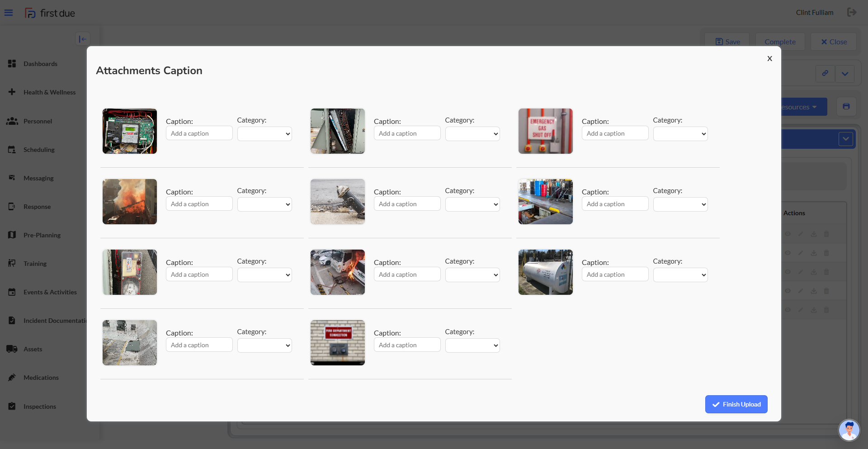868x449 pixels.
Task: Collapse the sidebar with the arrow icon
Action: pos(82,39)
